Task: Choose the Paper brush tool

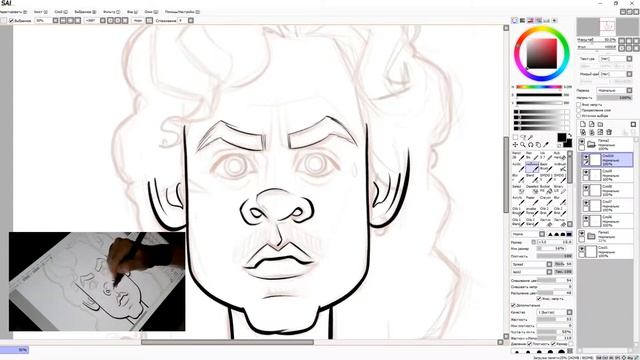Action: click(532, 200)
